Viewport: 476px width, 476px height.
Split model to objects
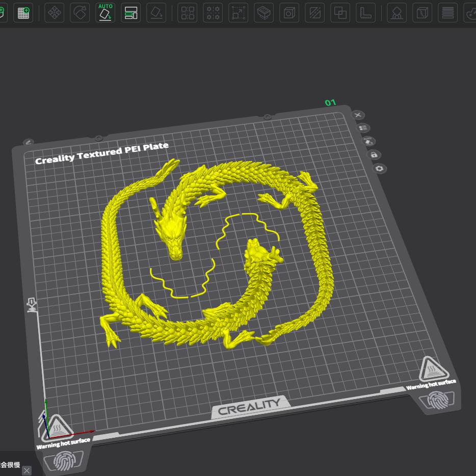[x=188, y=13]
